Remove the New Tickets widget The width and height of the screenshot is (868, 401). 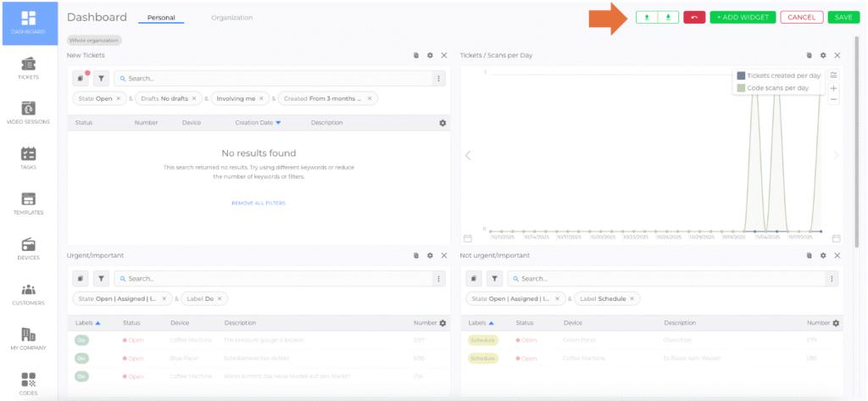point(444,55)
